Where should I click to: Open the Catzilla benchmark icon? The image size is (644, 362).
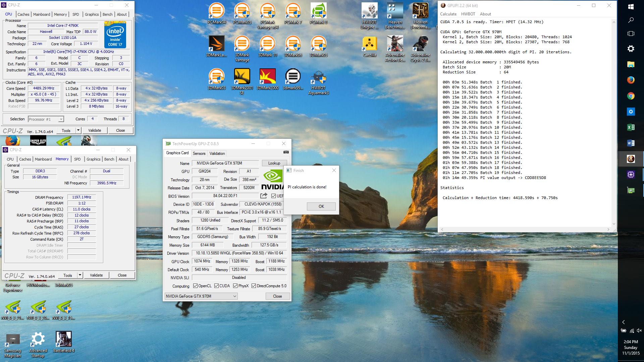pyautogui.click(x=369, y=46)
